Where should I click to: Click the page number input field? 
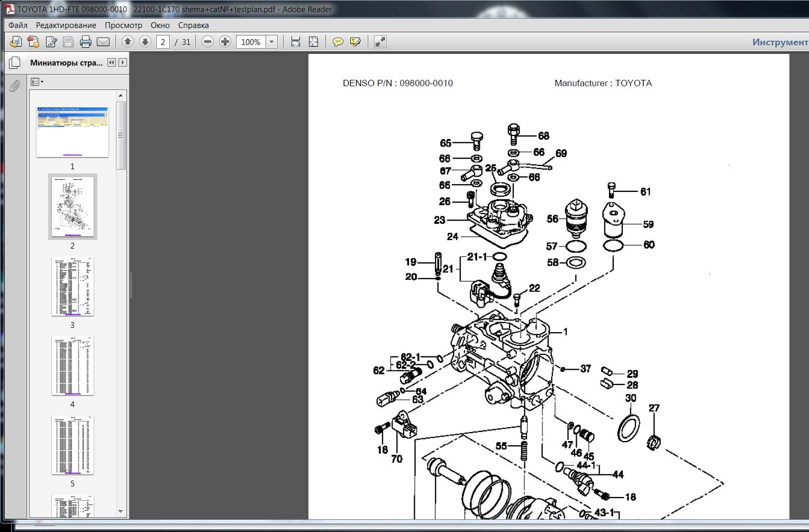163,42
